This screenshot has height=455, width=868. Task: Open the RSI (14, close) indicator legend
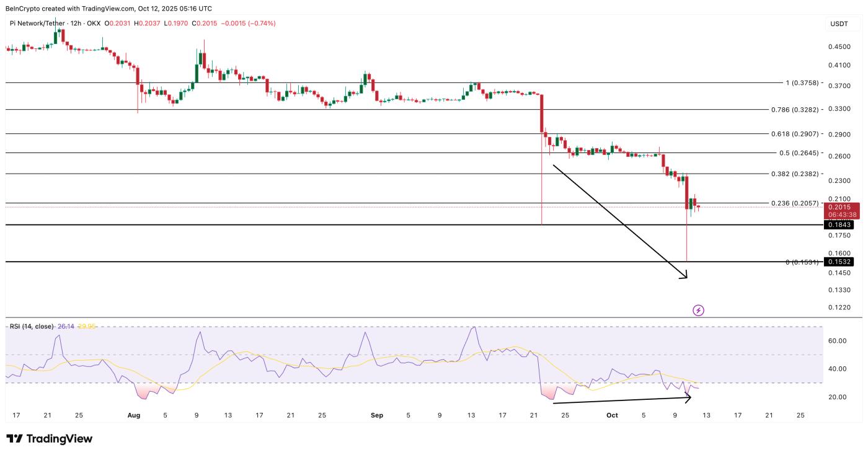click(x=32, y=326)
